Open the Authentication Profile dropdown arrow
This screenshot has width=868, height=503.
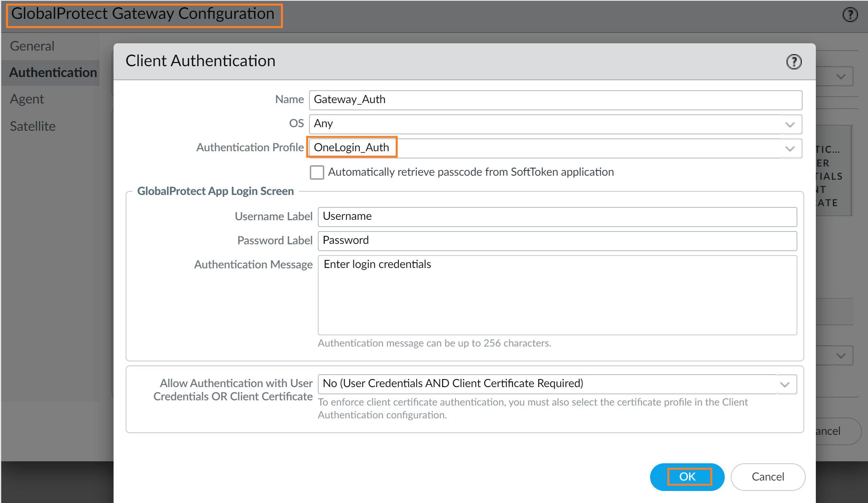click(790, 148)
